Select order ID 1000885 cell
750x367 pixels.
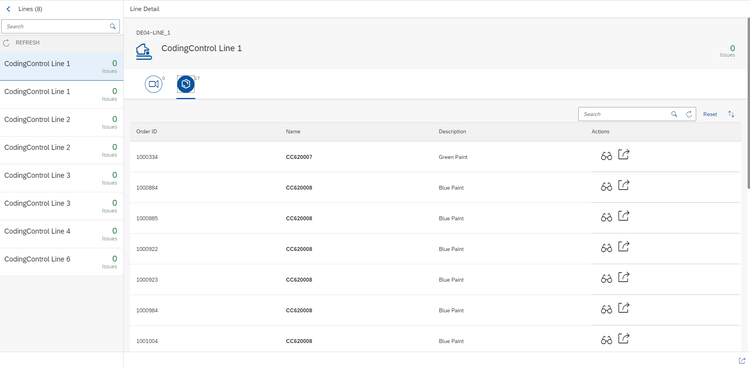pos(147,218)
